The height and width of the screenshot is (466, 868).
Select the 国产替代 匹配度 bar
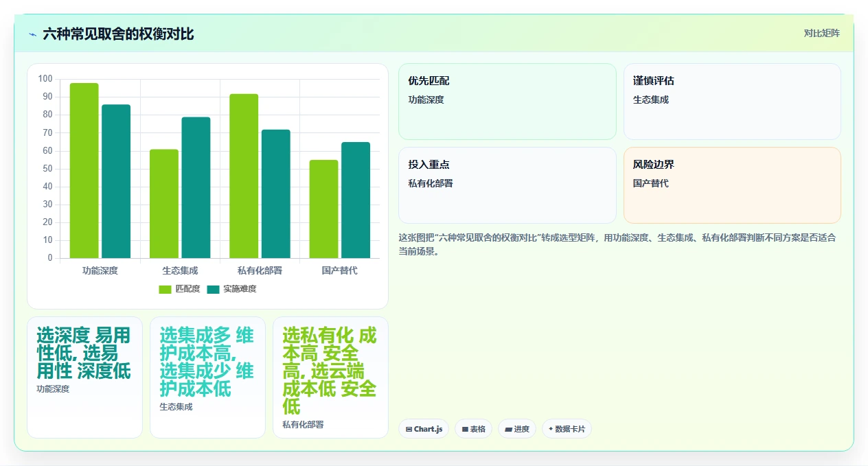click(323, 209)
